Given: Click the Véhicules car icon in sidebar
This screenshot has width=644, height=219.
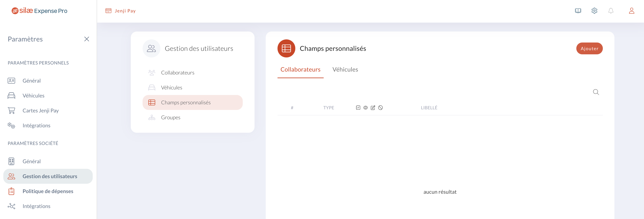Looking at the screenshot, I should pos(11,96).
